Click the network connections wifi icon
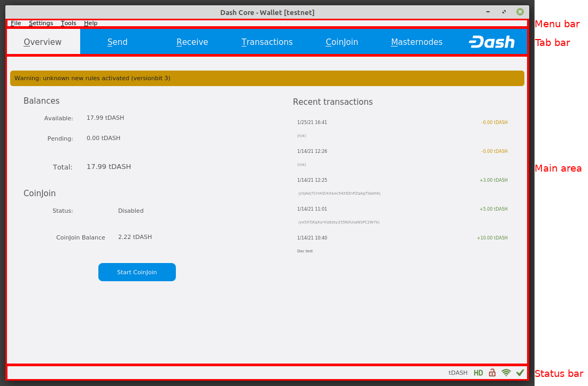Screen dimensions: 588x386 pyautogui.click(x=506, y=373)
